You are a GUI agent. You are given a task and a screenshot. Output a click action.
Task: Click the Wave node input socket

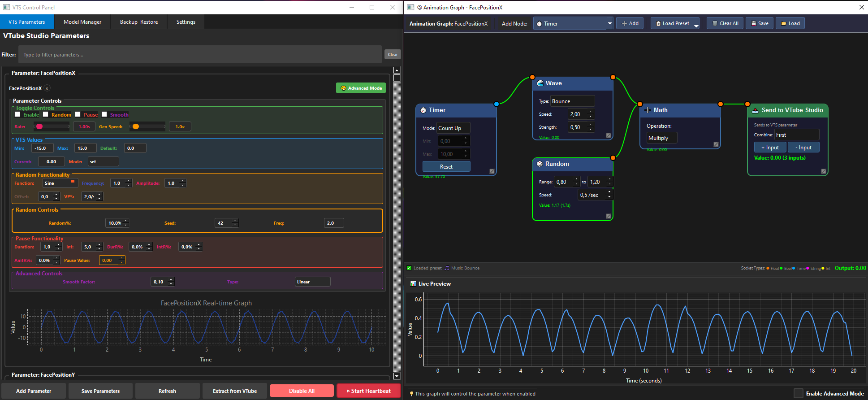point(532,77)
